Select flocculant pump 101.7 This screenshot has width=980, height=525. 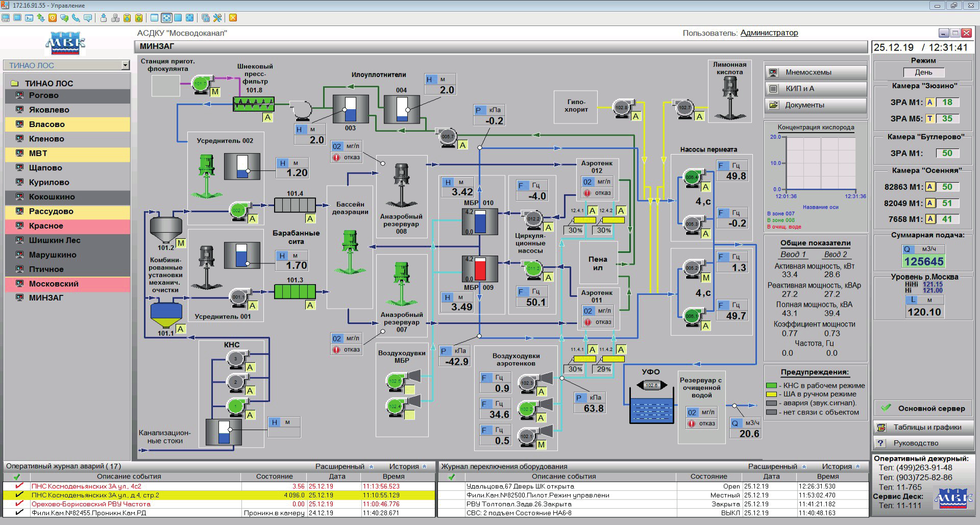[x=202, y=84]
